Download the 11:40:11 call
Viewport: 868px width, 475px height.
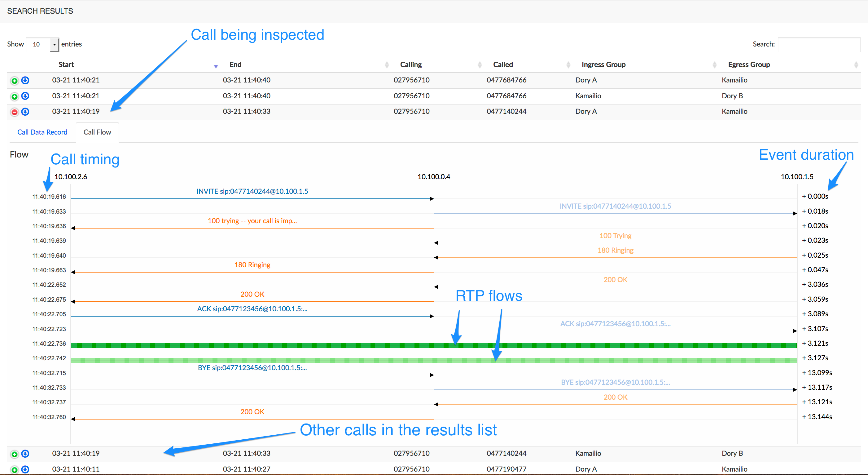(25, 470)
